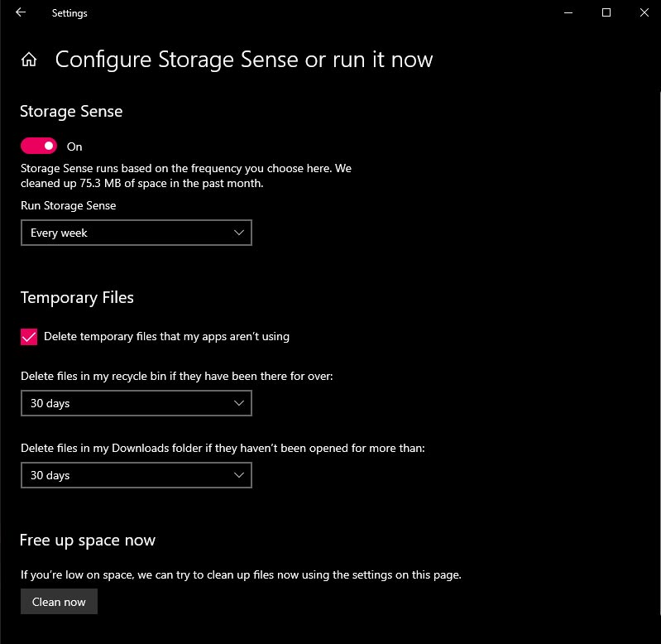Click the chevron in the recycle bin combo box
This screenshot has height=644, width=661.
239,403
